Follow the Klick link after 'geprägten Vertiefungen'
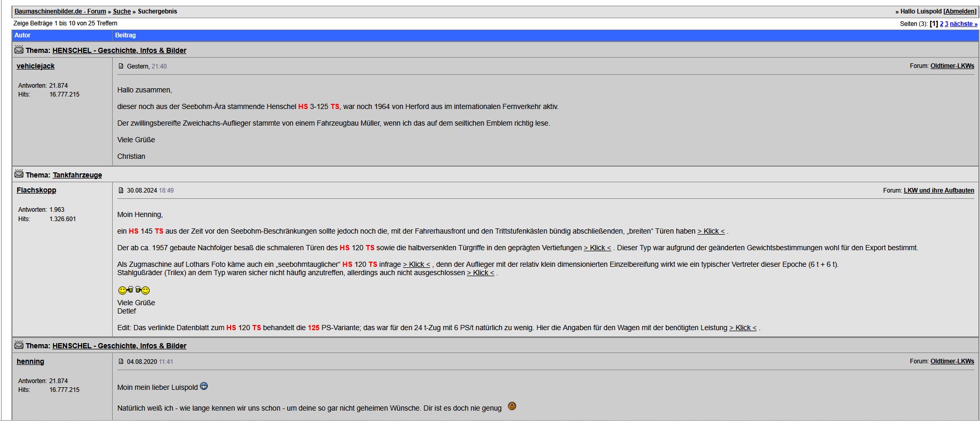 [x=597, y=248]
